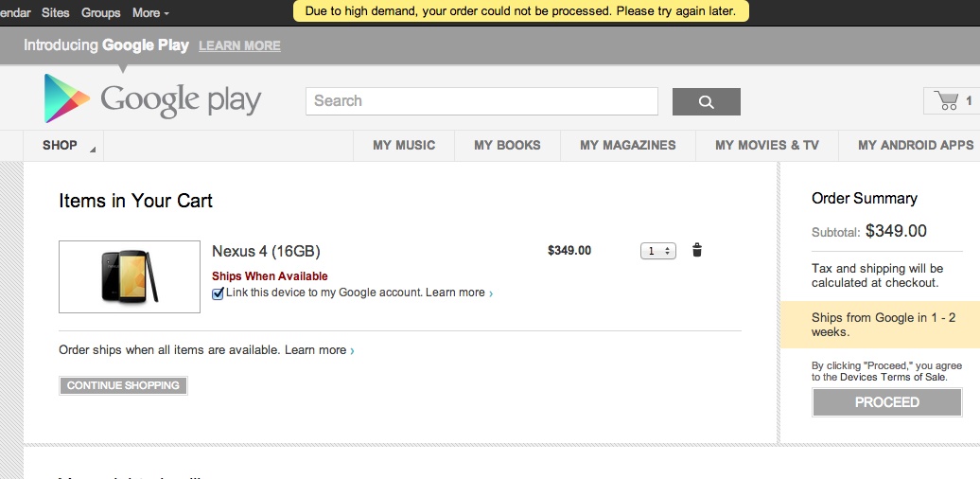This screenshot has height=479, width=980.
Task: Switch to My Android Apps tab
Action: [915, 146]
